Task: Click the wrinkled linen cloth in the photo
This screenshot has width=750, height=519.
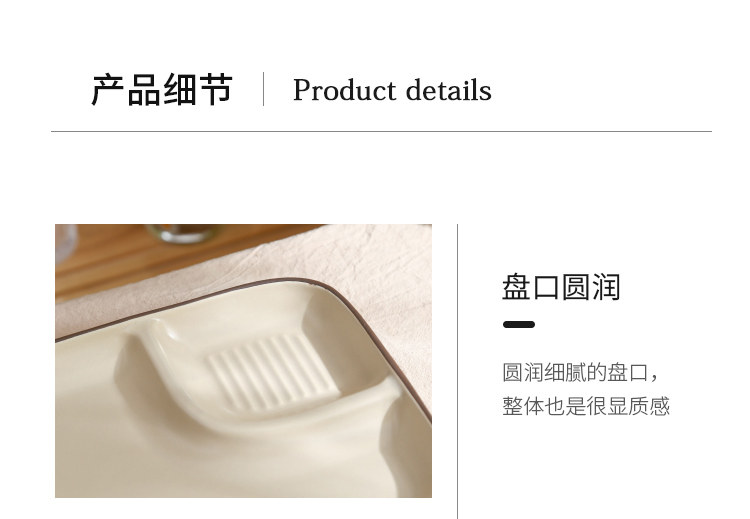Action: pos(378,268)
